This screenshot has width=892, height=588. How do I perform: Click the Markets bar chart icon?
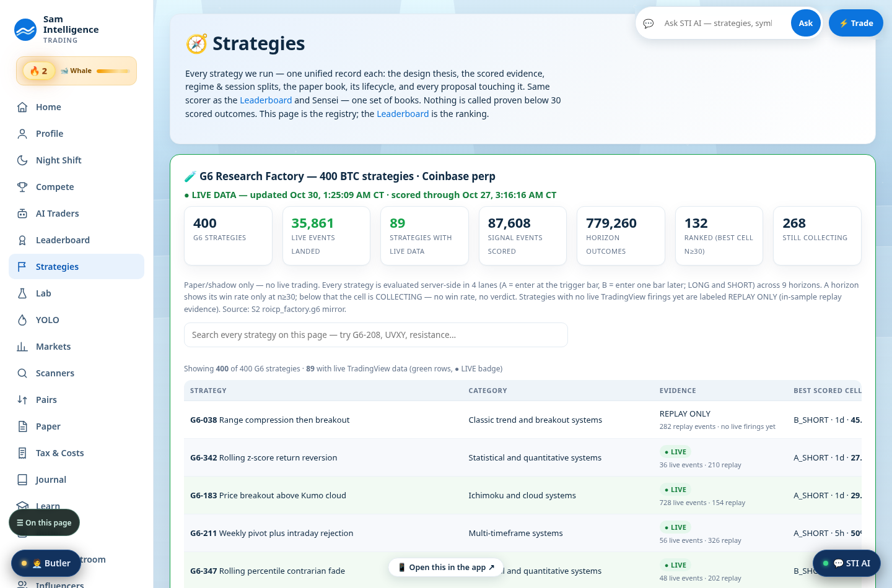click(x=22, y=347)
